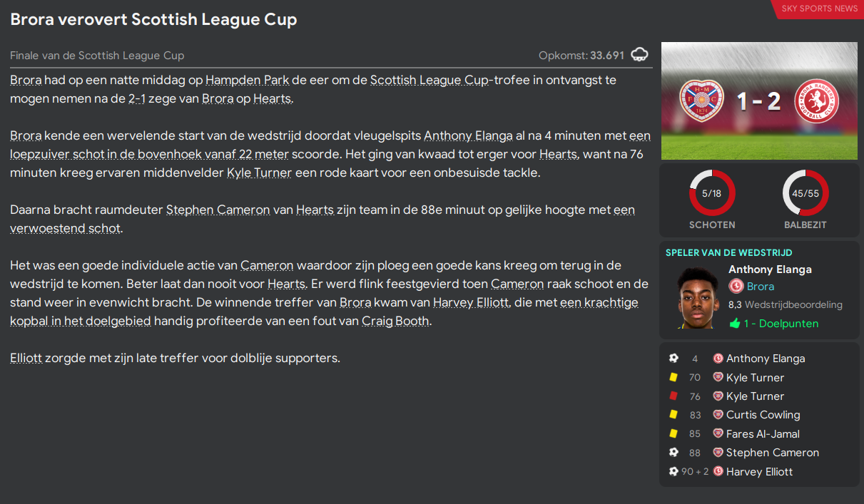Click the Brora badge under Anthony Elanga's name
Screen dimensions: 864x504
click(x=736, y=287)
